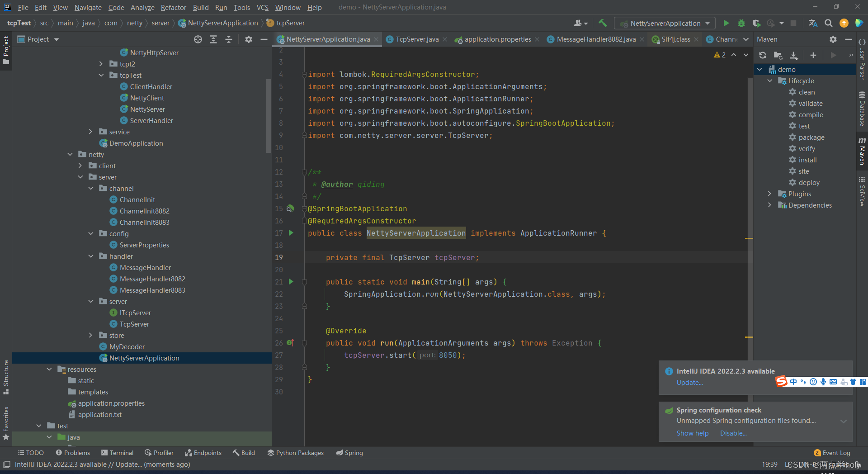
Task: Reload all Maven projects
Action: coord(763,55)
